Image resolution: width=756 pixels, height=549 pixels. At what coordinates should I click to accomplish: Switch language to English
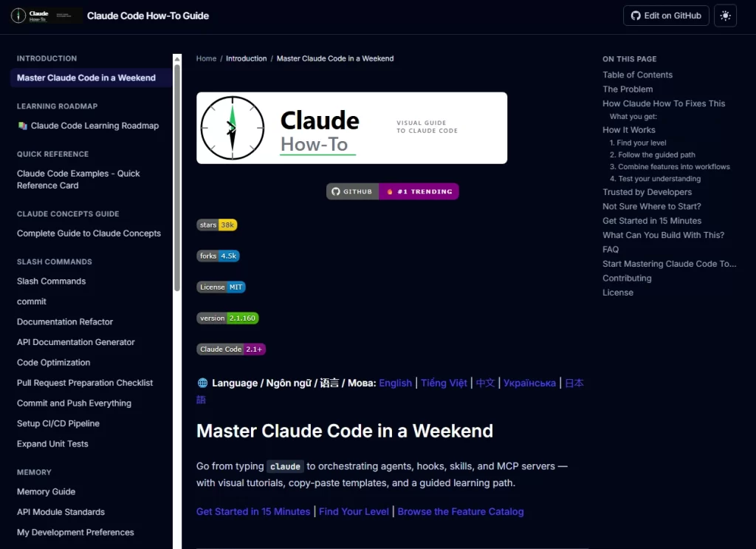(x=396, y=383)
